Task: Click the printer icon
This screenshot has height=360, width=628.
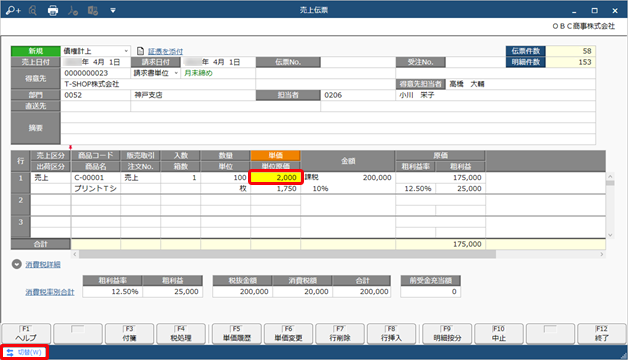Action: (53, 10)
